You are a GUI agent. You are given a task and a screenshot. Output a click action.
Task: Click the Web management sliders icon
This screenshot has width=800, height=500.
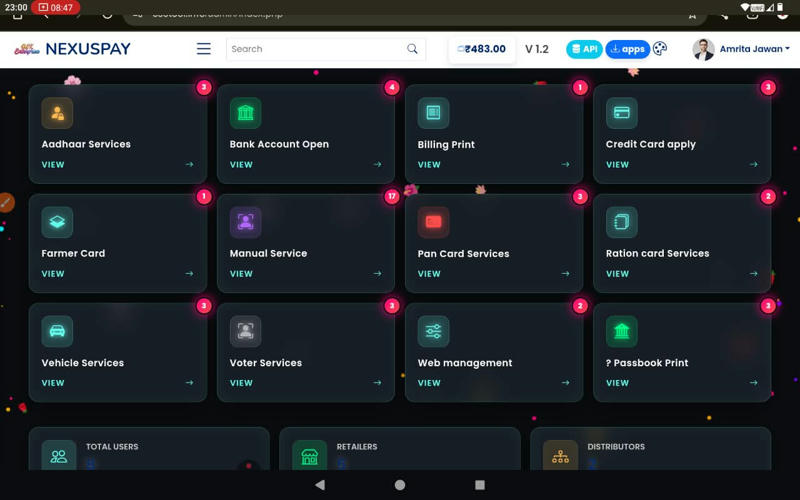click(433, 331)
